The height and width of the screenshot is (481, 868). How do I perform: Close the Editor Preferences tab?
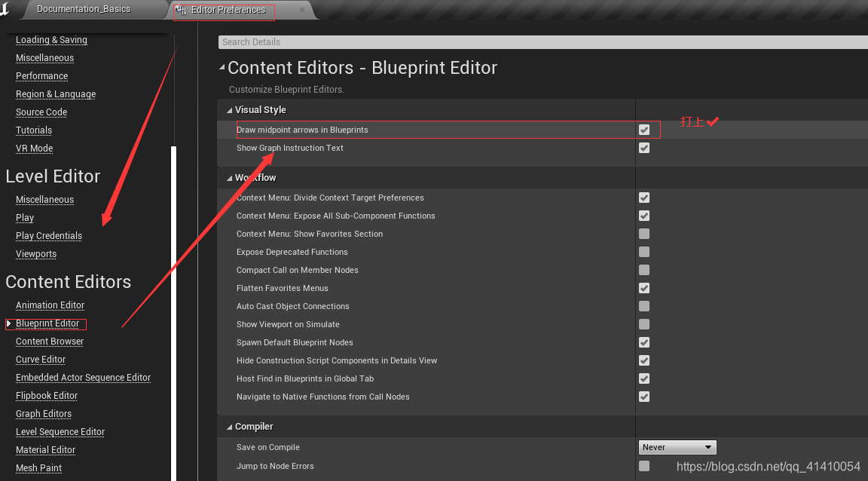coord(301,10)
